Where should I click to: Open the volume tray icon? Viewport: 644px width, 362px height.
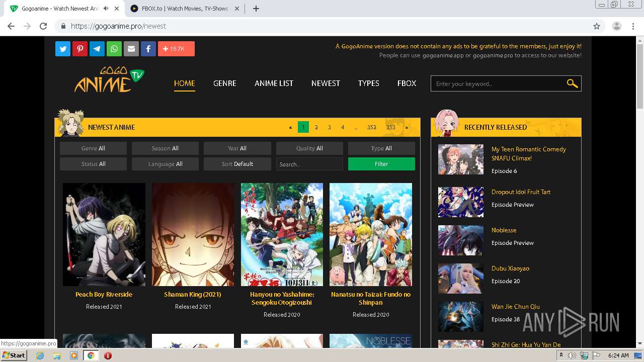[572, 355]
